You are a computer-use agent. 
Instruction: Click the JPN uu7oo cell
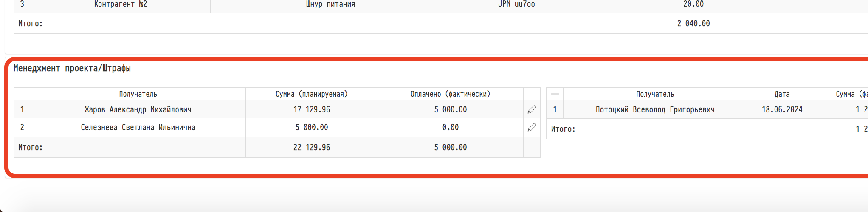516,4
